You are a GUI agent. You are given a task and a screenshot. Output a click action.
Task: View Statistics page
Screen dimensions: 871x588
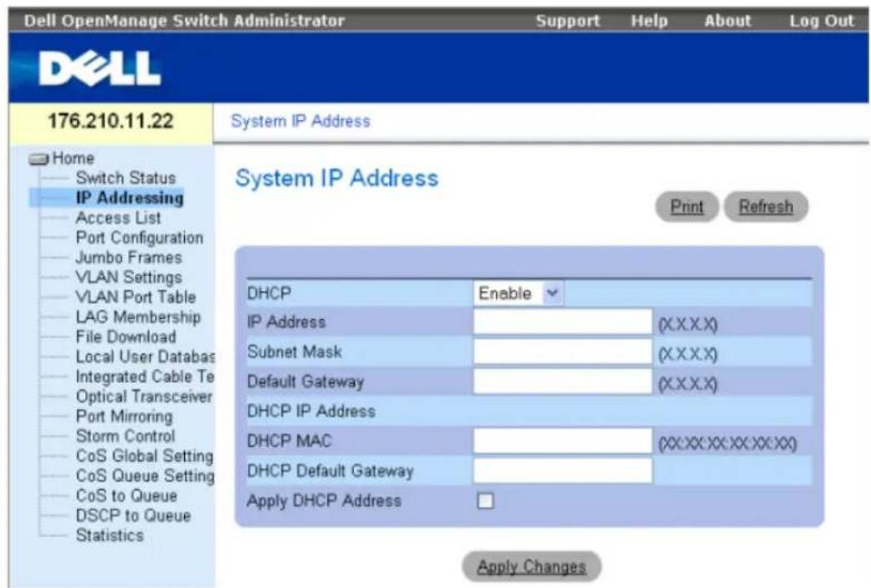(x=109, y=536)
